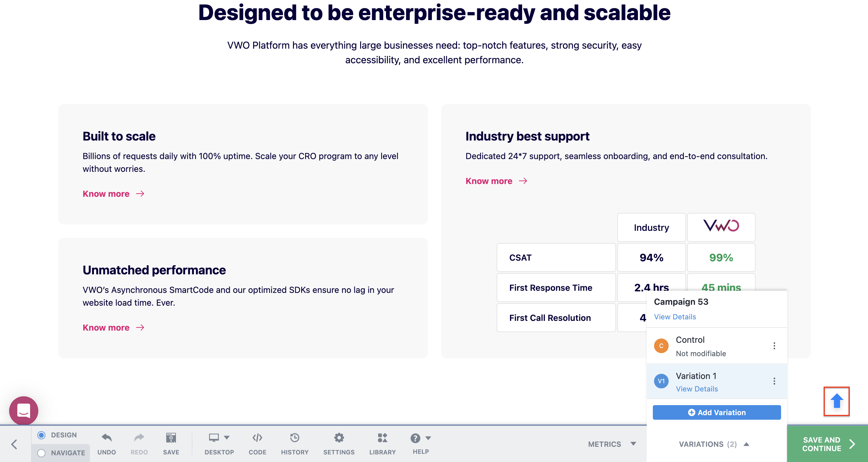Click the Industry best support heading

click(x=527, y=136)
